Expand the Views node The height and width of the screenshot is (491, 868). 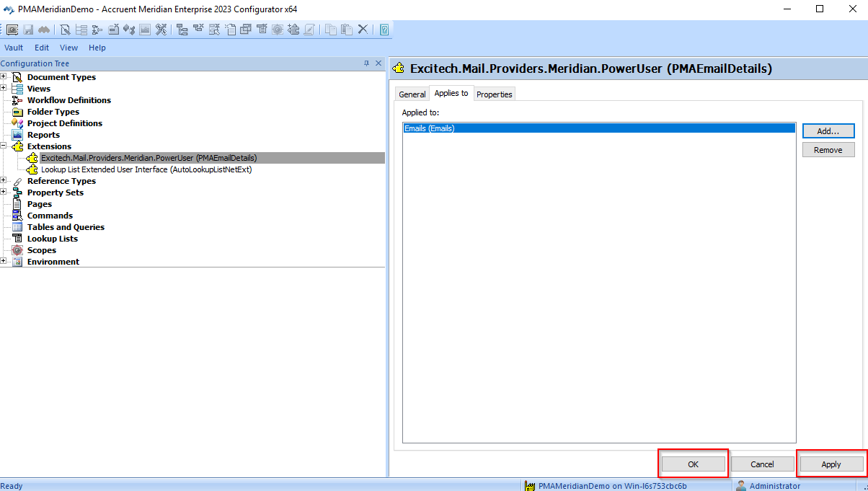[x=4, y=88]
